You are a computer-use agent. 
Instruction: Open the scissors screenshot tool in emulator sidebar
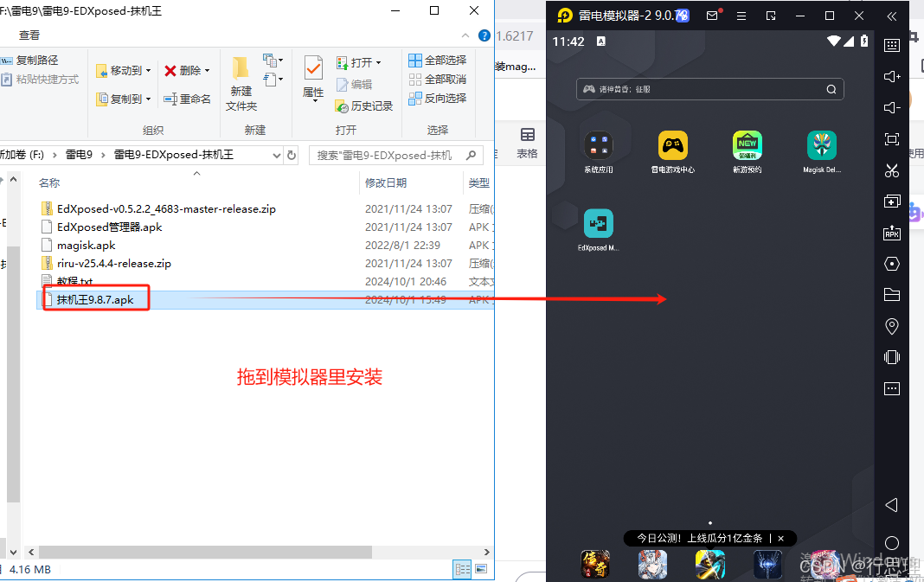click(x=892, y=170)
